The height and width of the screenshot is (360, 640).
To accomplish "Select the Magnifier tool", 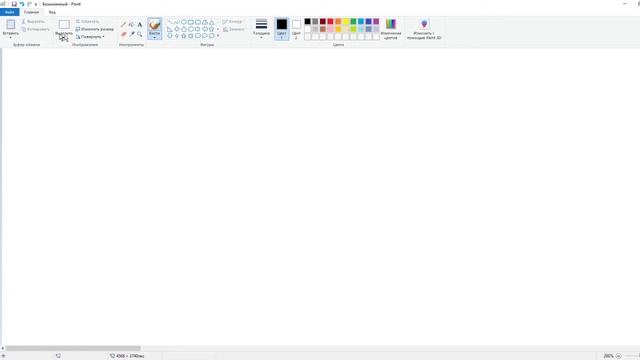I will 140,34.
